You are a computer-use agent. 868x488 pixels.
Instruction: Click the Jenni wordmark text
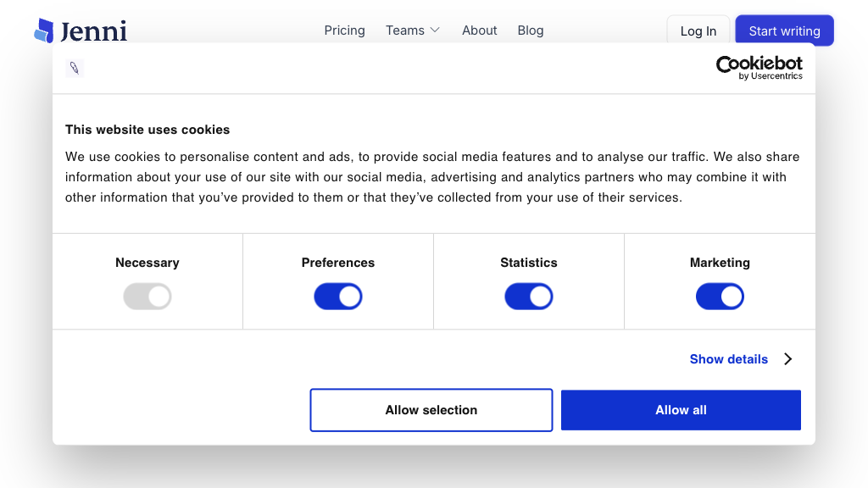[x=93, y=32]
